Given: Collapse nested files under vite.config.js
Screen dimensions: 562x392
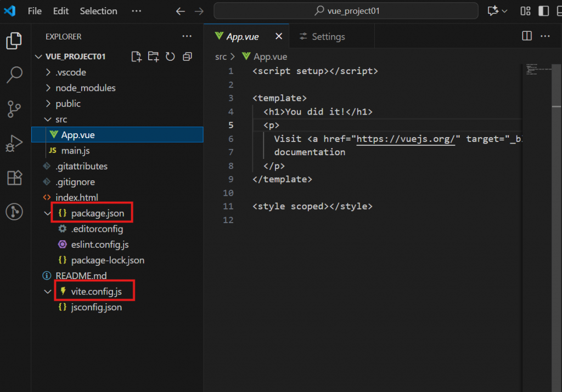Looking at the screenshot, I should [47, 292].
